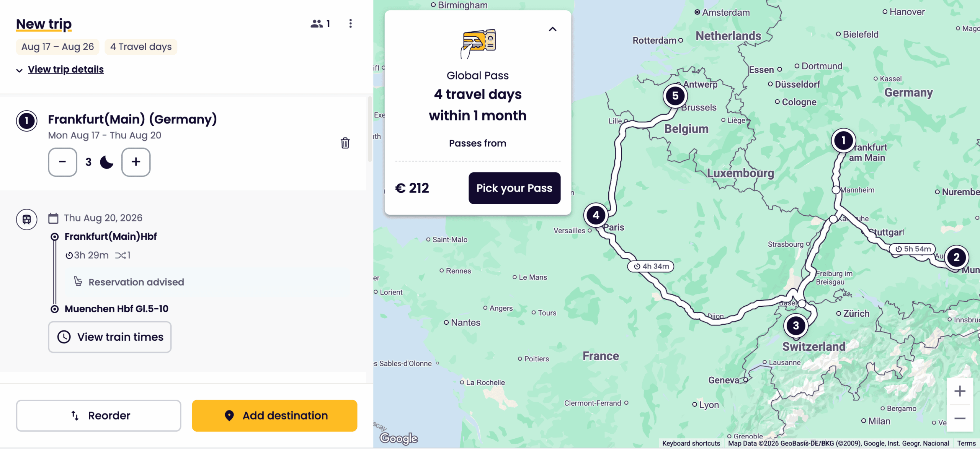Decrease nights in Frankfurt with minus button
This screenshot has width=980, height=449.
(x=62, y=162)
